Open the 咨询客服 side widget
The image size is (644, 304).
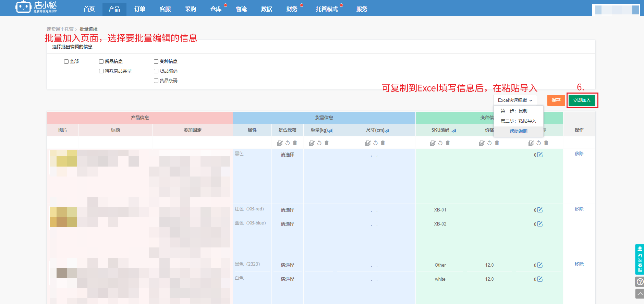click(640, 259)
